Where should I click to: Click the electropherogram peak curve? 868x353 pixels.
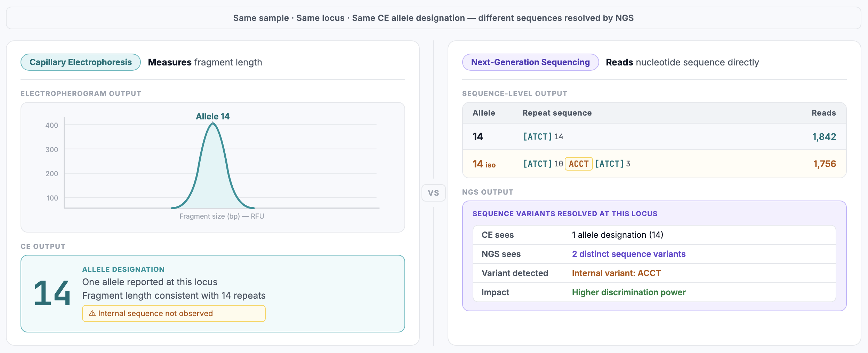213,166
